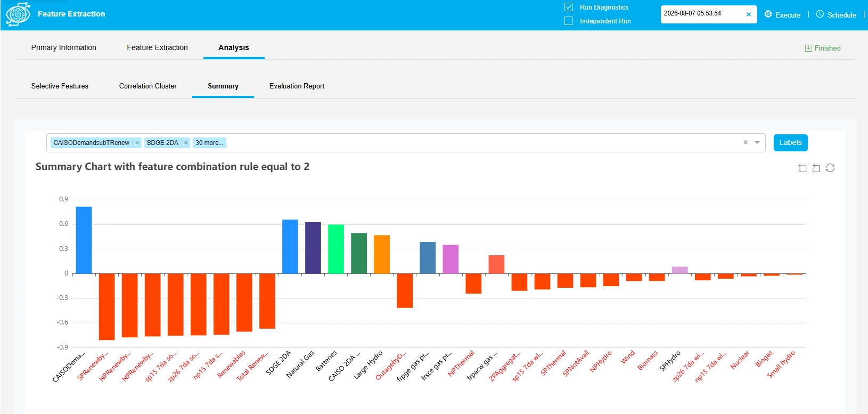868x414 pixels.
Task: Clear the datetime field with the X
Action: [x=748, y=14]
